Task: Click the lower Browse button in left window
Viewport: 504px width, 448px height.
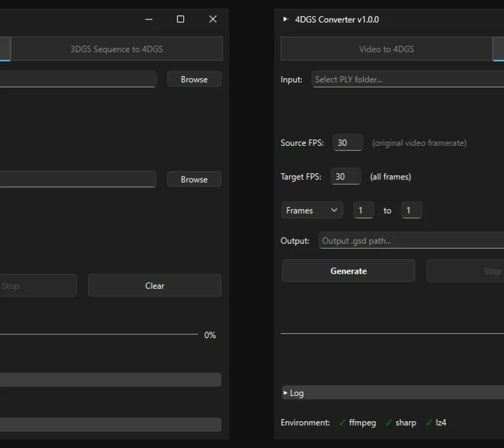Action: click(194, 179)
